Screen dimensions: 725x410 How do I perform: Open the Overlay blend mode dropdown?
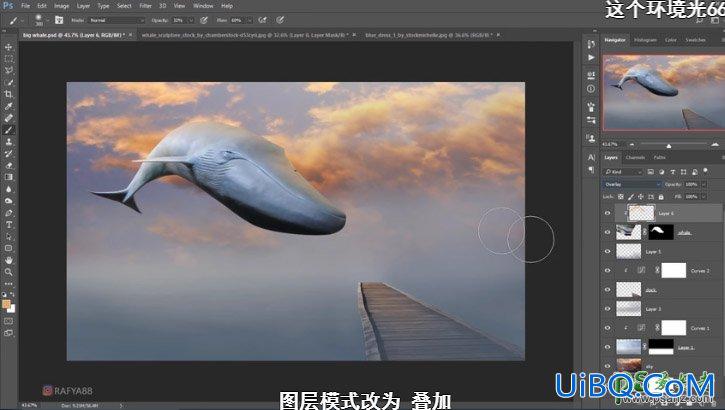click(632, 184)
